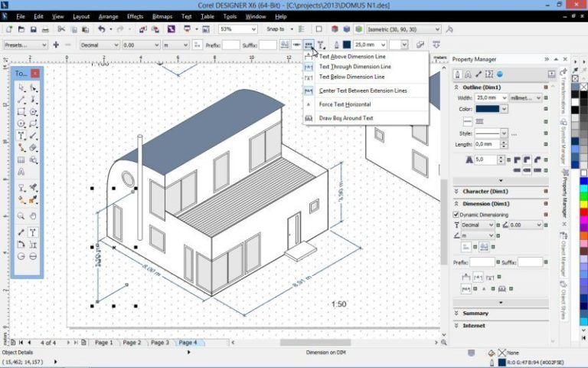
Task: Select the Pan hand tool in the toolbox
Action: point(33,216)
